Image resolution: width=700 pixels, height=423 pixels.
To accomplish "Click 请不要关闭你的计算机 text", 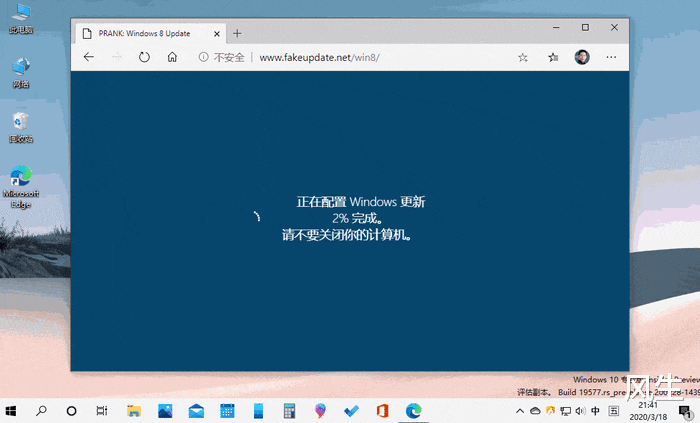I will click(x=346, y=235).
